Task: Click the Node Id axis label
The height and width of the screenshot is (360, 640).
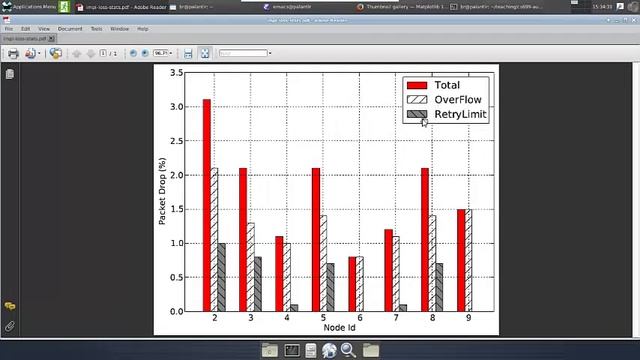Action: pos(339,327)
